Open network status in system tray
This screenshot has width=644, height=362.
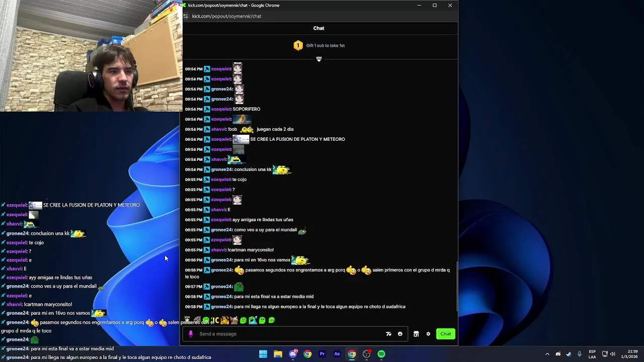(605, 354)
